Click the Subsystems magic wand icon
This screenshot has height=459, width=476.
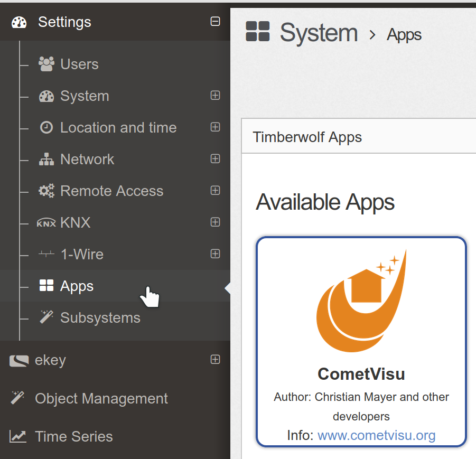click(x=46, y=317)
